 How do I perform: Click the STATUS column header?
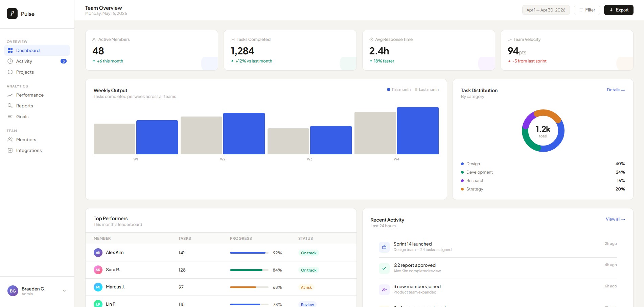tap(305, 238)
